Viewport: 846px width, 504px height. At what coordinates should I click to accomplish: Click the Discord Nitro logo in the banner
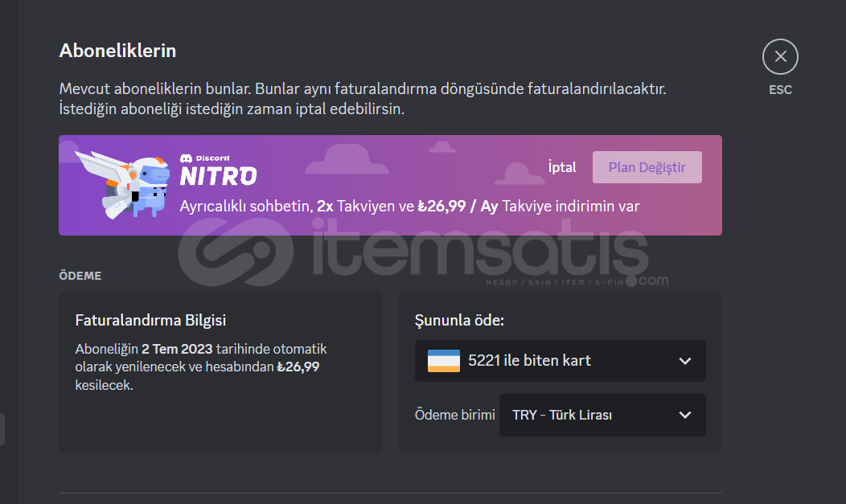click(x=218, y=170)
